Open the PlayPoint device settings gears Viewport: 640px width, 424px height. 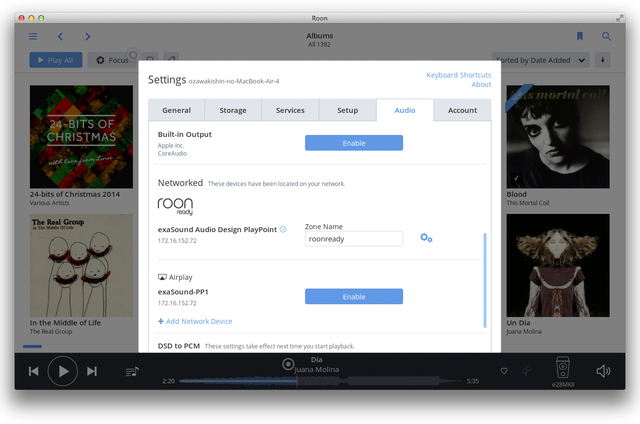426,238
